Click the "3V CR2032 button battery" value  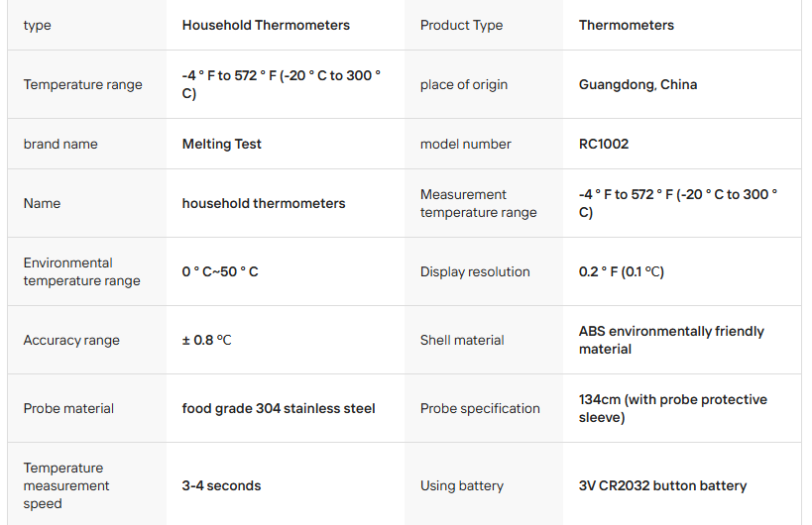(662, 485)
